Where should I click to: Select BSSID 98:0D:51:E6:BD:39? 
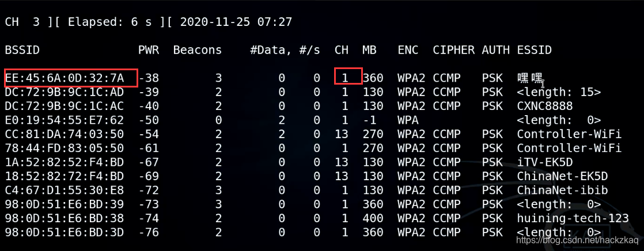(x=65, y=204)
